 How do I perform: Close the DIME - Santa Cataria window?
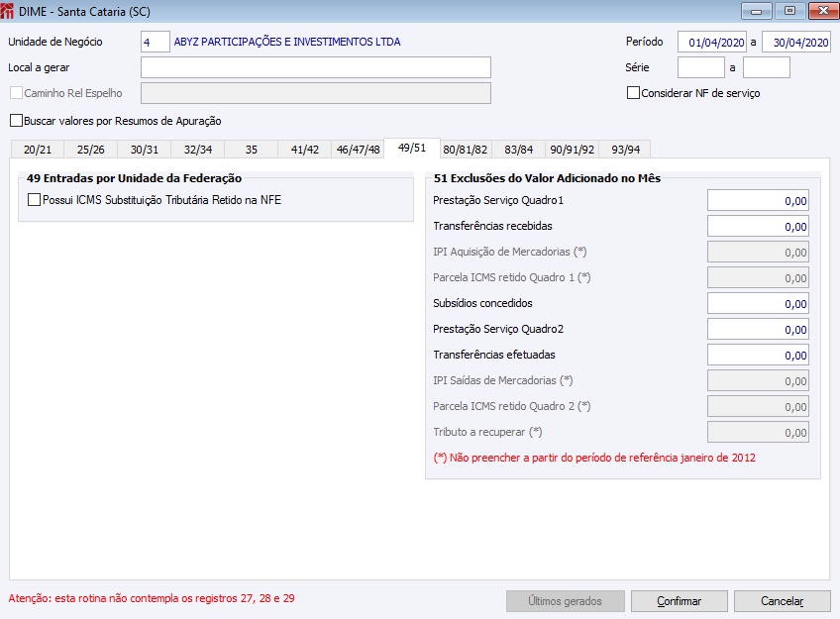click(823, 11)
